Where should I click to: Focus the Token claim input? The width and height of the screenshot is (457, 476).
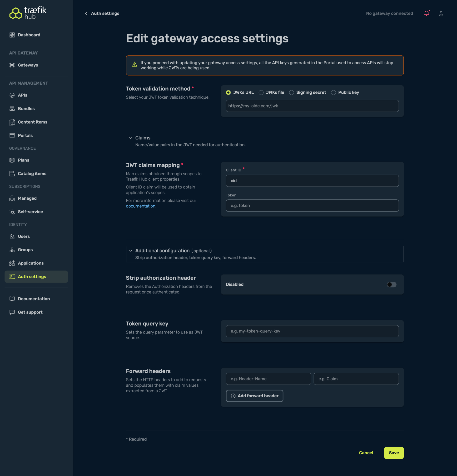click(312, 205)
